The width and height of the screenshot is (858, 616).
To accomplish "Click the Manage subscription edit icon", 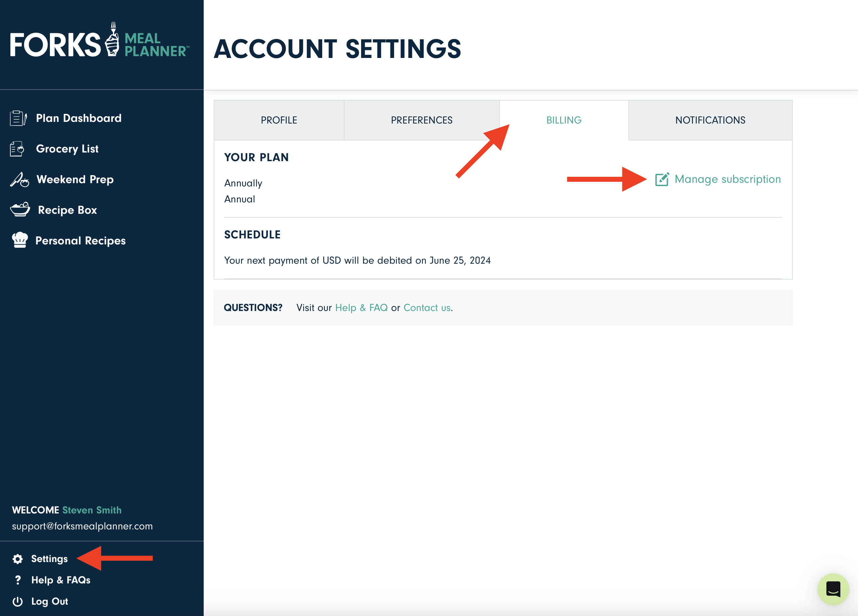I will click(x=662, y=179).
